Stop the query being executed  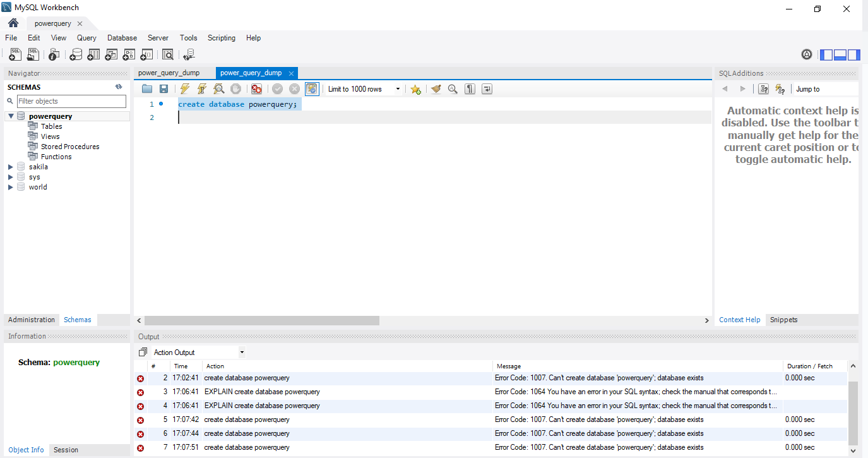point(235,89)
